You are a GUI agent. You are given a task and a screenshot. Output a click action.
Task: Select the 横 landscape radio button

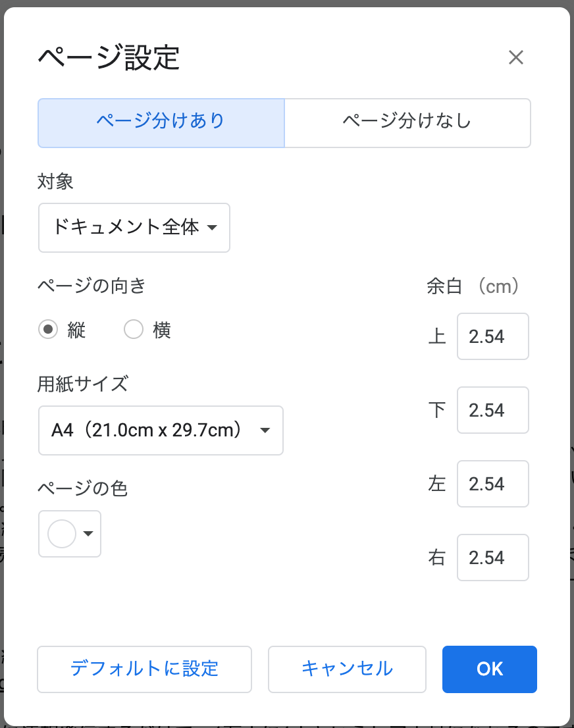coord(134,330)
